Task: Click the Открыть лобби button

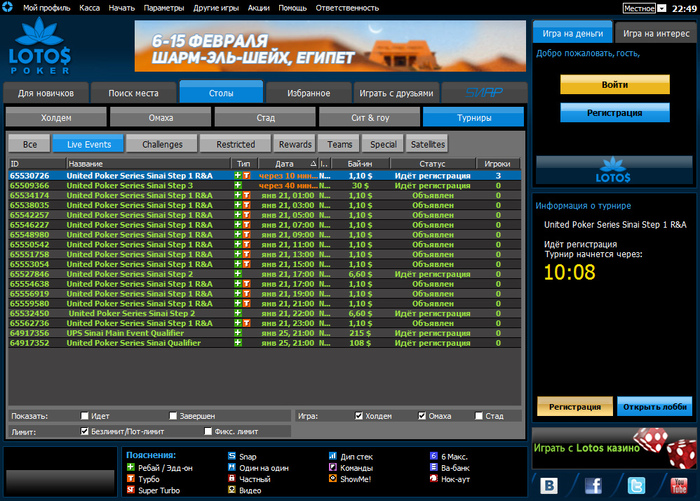Action: pyautogui.click(x=654, y=406)
